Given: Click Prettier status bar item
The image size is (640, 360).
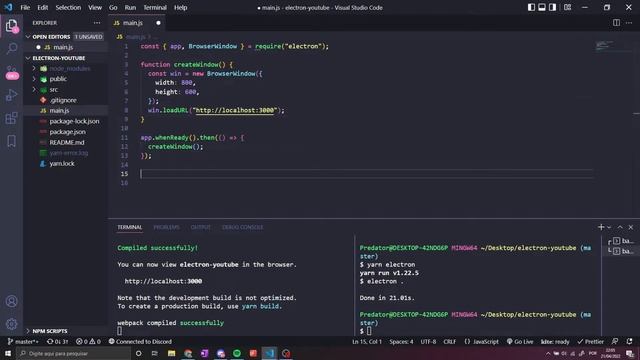Looking at the screenshot, I should 590,342.
